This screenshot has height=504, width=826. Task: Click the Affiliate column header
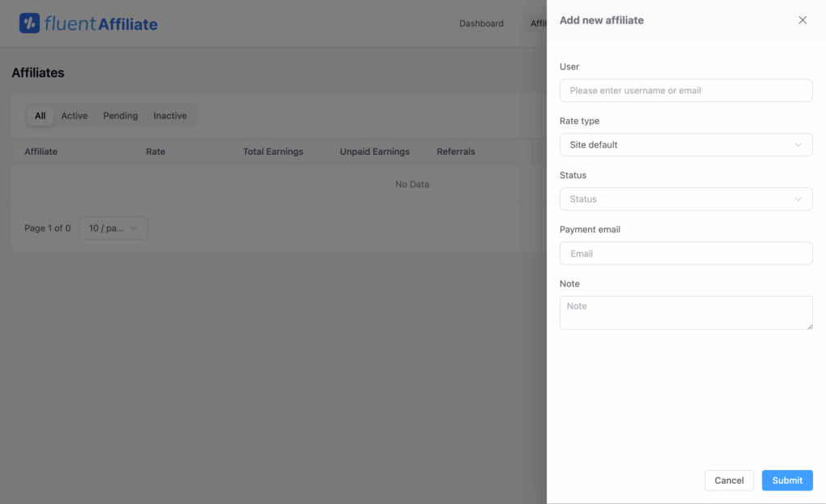[x=40, y=151]
